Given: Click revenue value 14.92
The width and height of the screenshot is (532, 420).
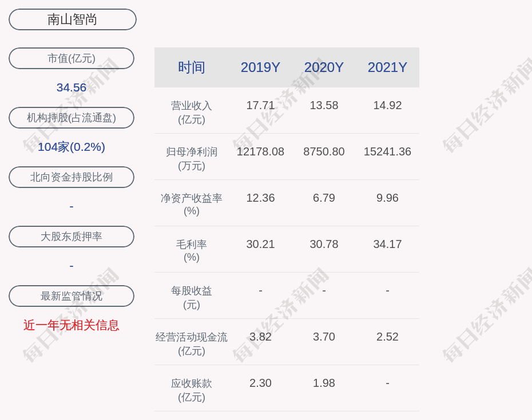Looking at the screenshot, I should (x=387, y=105).
